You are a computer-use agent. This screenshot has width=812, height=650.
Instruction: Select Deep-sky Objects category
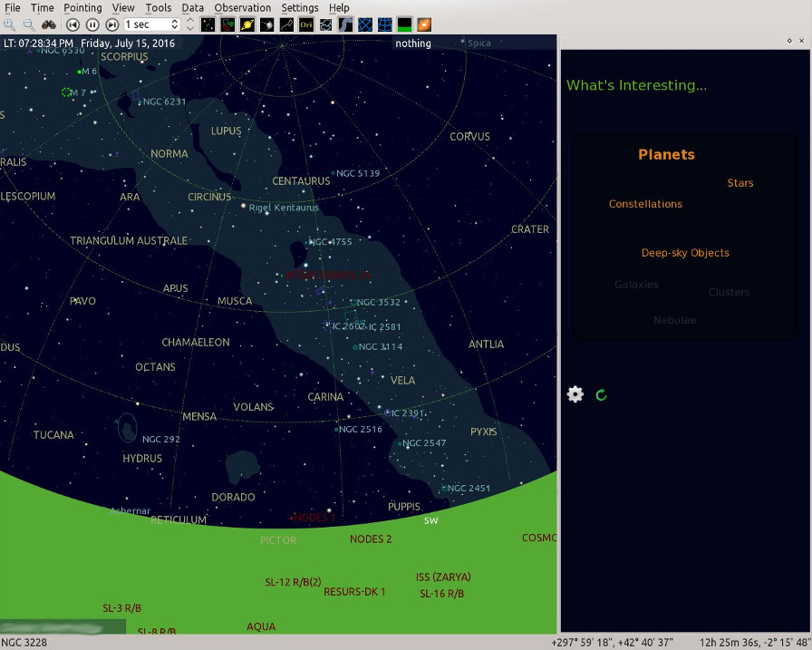(685, 253)
